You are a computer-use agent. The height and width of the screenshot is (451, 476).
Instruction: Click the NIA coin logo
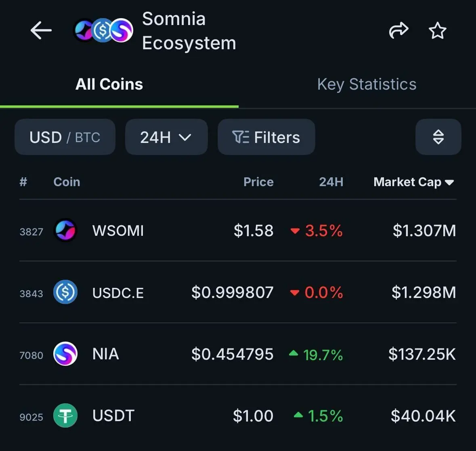point(65,354)
